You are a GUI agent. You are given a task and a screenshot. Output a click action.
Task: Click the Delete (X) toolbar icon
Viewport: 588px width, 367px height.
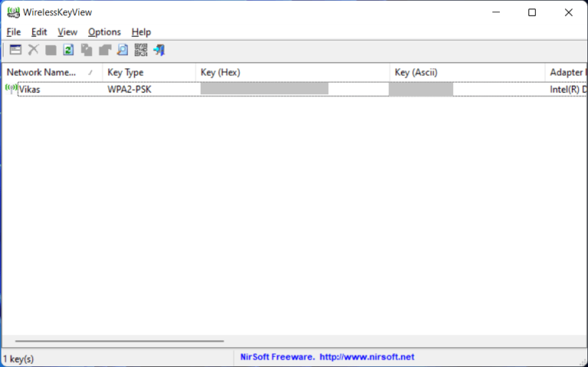coord(34,50)
